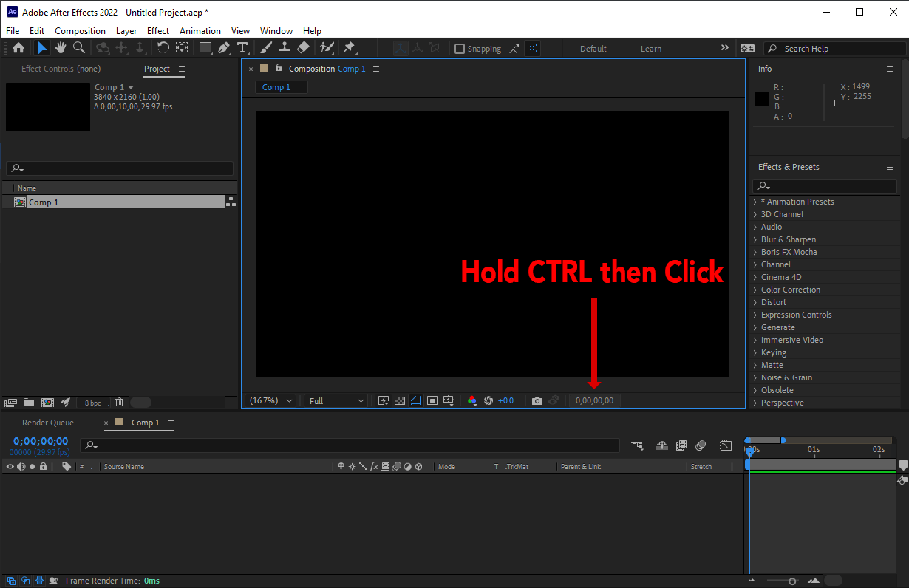Select the Type tool
Image resolution: width=909 pixels, height=588 pixels.
(242, 47)
